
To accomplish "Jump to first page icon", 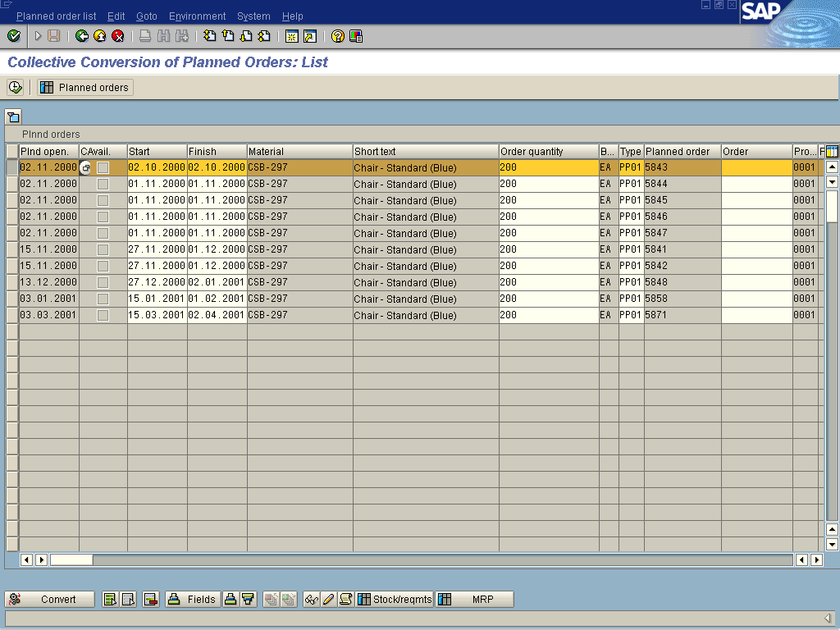I will pos(210,36).
